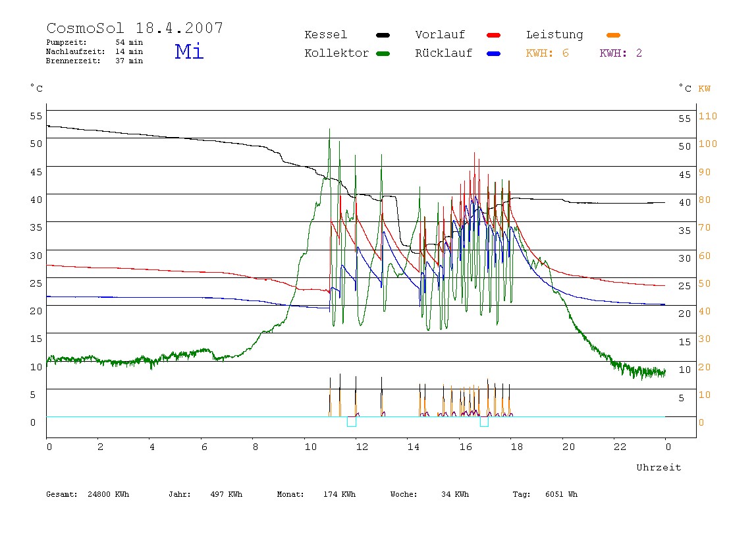The image size is (756, 535).
Task: Click the 'Kessel' legend label
Action: pyautogui.click(x=325, y=35)
